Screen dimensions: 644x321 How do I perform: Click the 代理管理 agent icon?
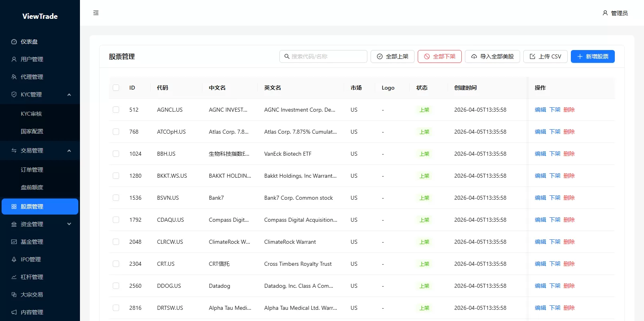click(x=14, y=77)
